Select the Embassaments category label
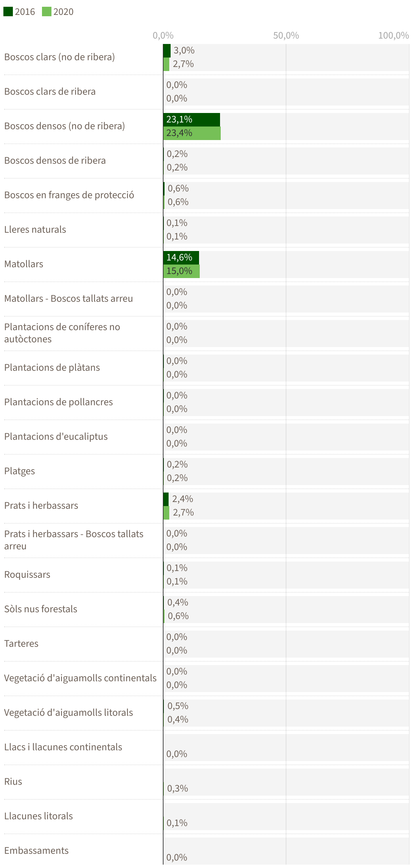 (x=36, y=851)
